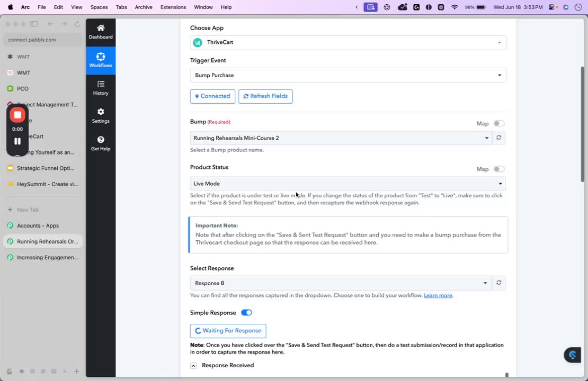Open the Live Mode status dropdown
This screenshot has height=381, width=588.
[x=348, y=184]
